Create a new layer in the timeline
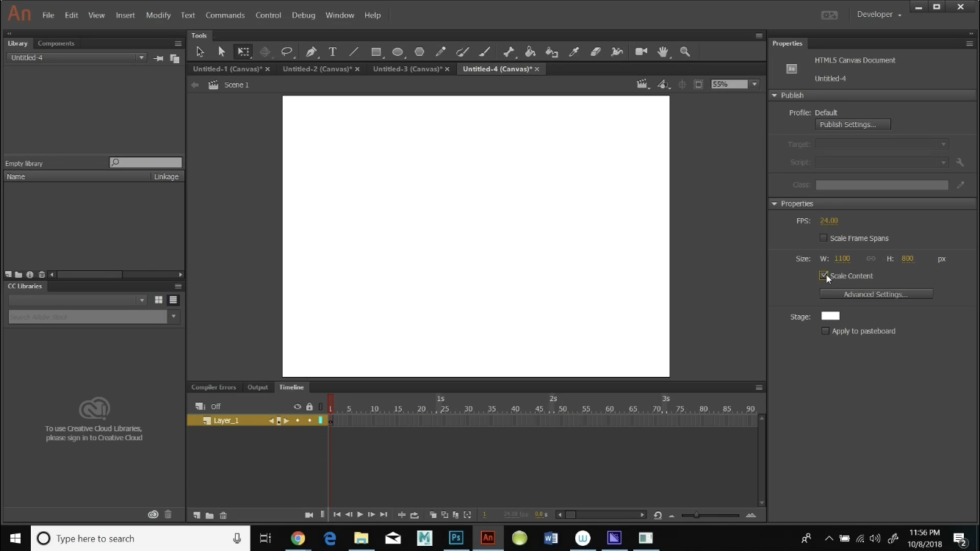The image size is (980, 551). (196, 515)
